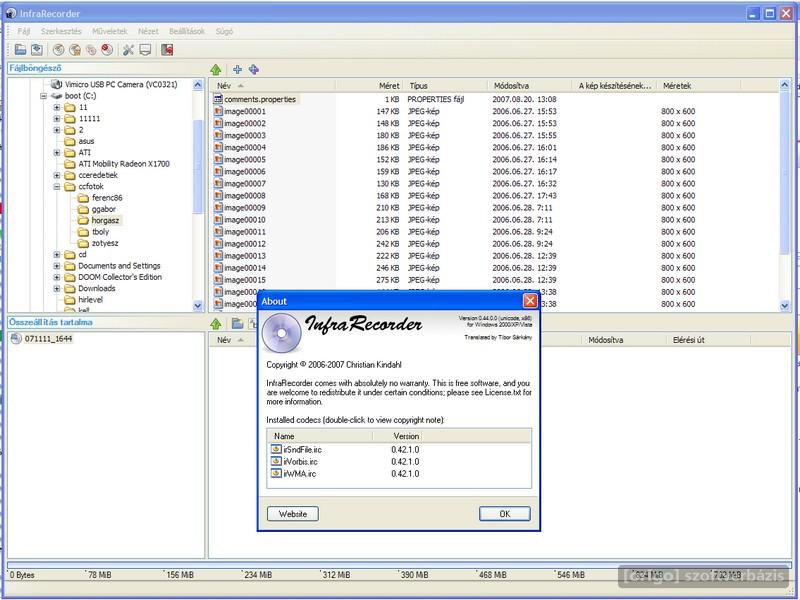The width and height of the screenshot is (800, 600).
Task: Select the asus folder
Action: point(86,141)
